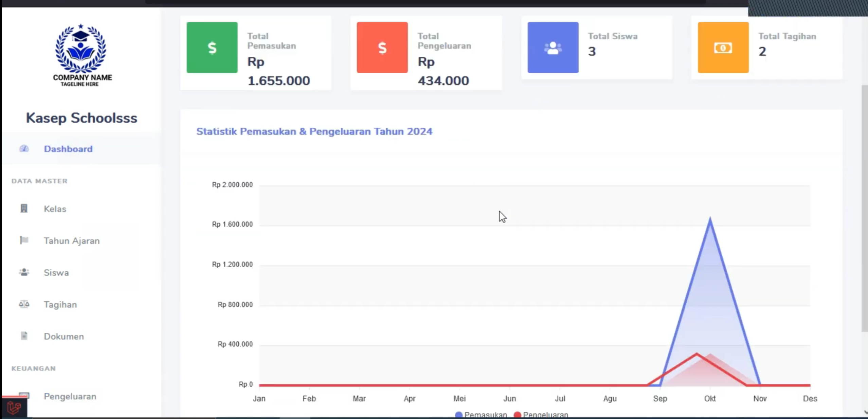This screenshot has width=868, height=419.
Task: Click the green Total Pemasukan dollar icon
Action: tap(212, 48)
